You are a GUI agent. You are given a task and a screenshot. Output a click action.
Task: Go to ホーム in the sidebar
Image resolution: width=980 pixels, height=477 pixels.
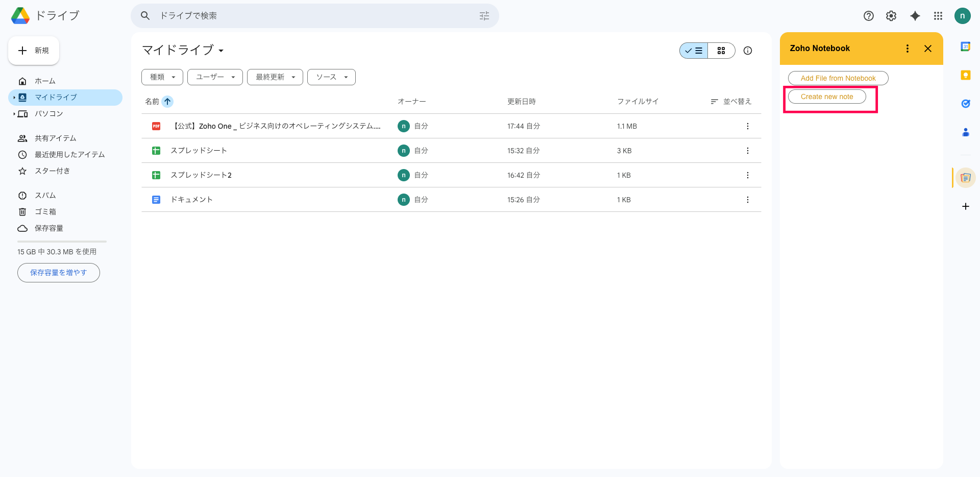[x=45, y=81]
